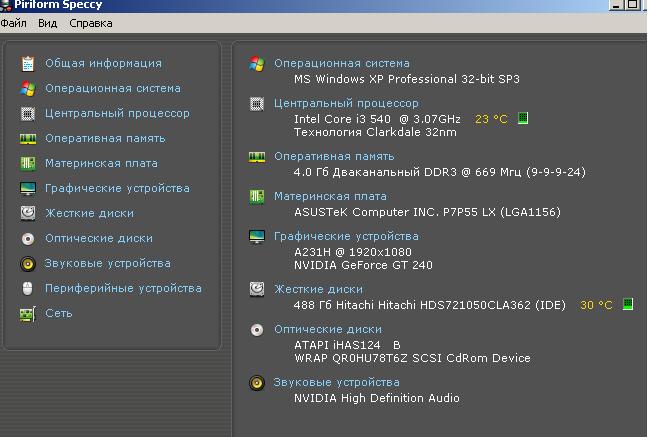Open the Файл menu
648x437 pixels.
14,23
